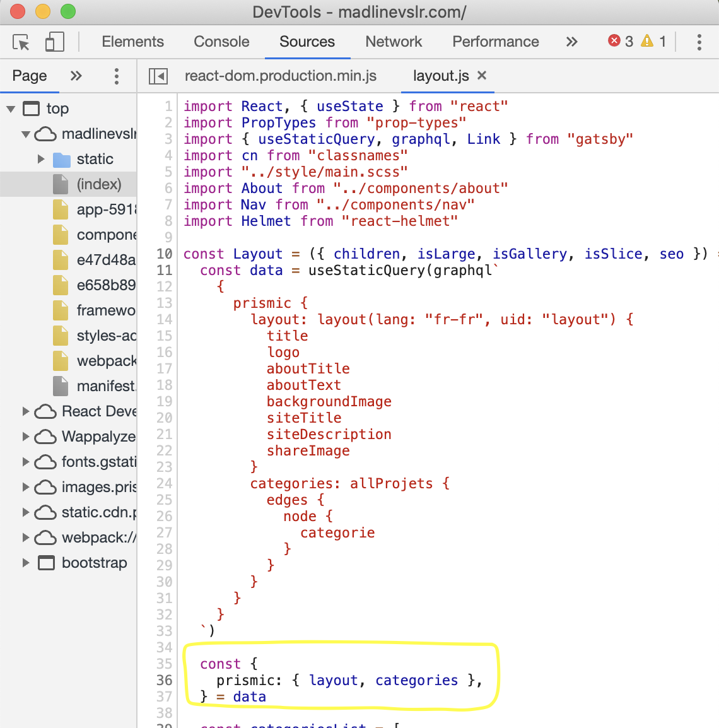The width and height of the screenshot is (719, 728).
Task: Show more navigator tabs chevron
Action: pyautogui.click(x=76, y=76)
